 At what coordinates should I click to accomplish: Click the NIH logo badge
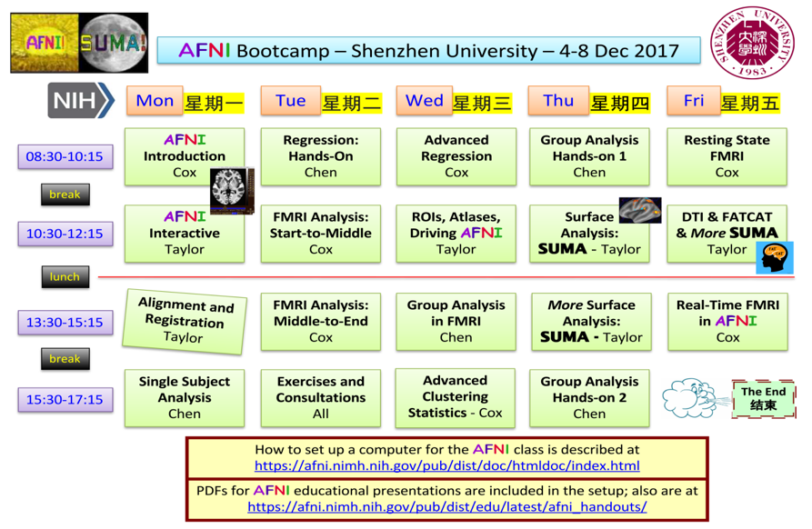(80, 101)
